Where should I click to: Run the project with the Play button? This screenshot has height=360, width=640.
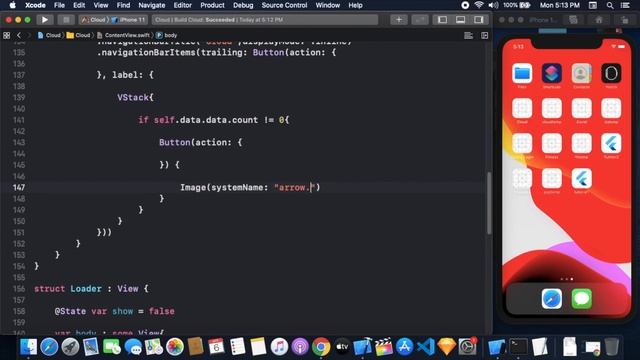click(x=44, y=20)
